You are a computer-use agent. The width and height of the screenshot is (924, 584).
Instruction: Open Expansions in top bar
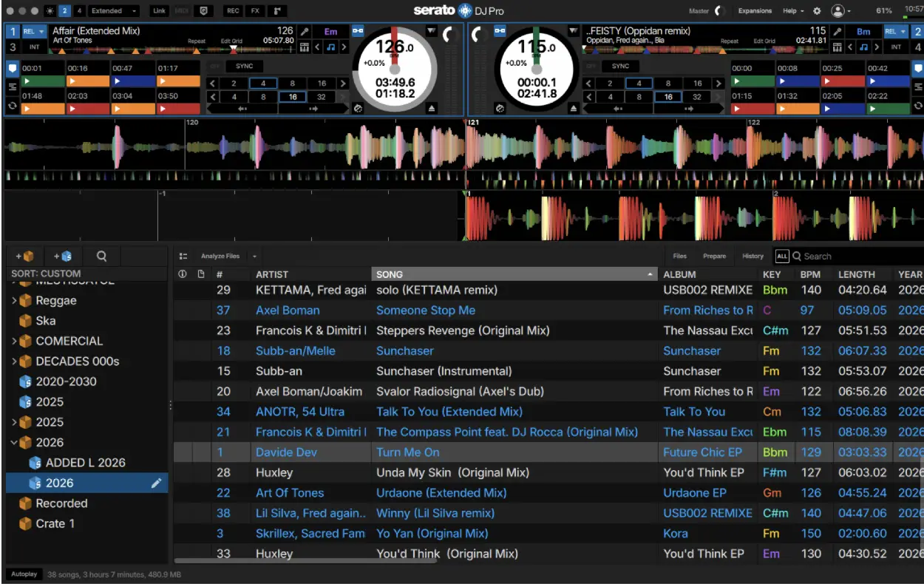click(x=755, y=11)
